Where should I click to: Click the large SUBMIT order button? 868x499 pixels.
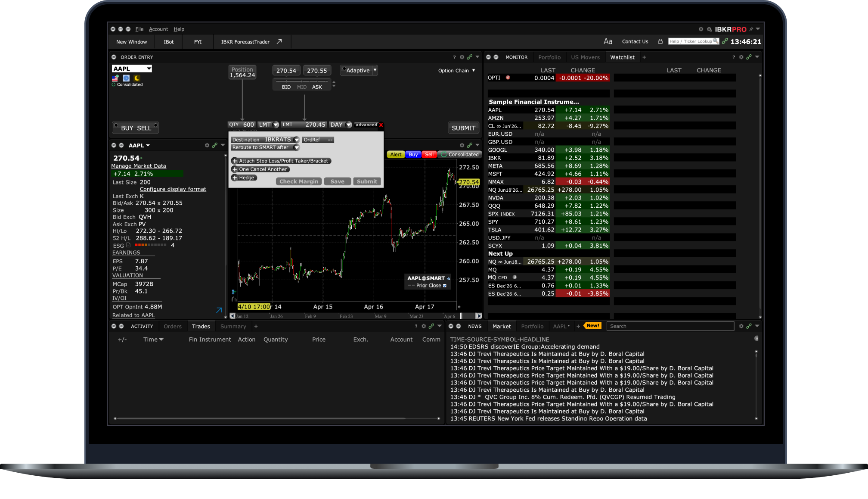point(463,128)
